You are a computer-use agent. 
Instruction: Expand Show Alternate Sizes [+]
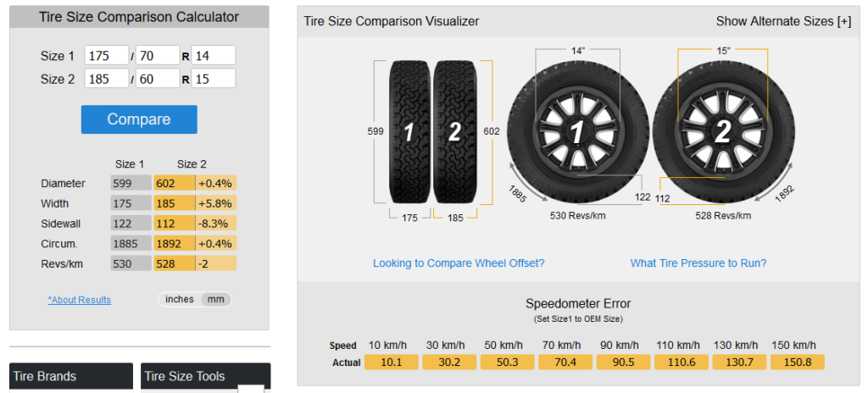coord(783,21)
